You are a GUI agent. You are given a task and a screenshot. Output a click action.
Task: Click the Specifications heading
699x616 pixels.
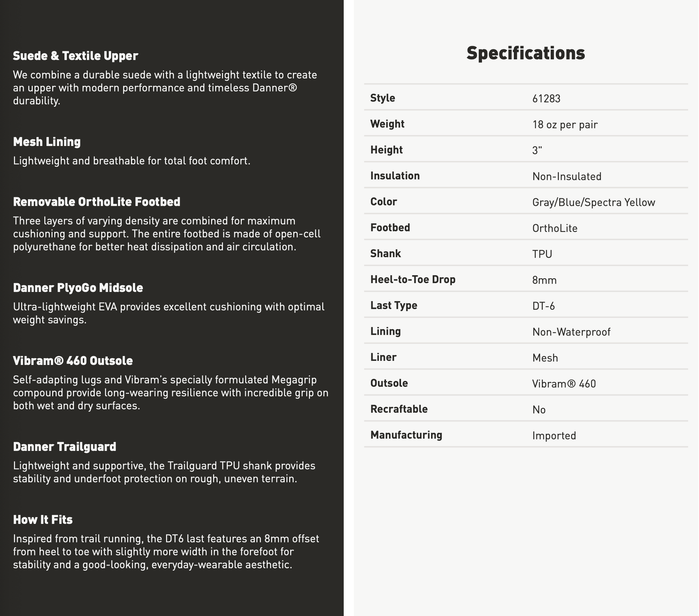pyautogui.click(x=525, y=53)
